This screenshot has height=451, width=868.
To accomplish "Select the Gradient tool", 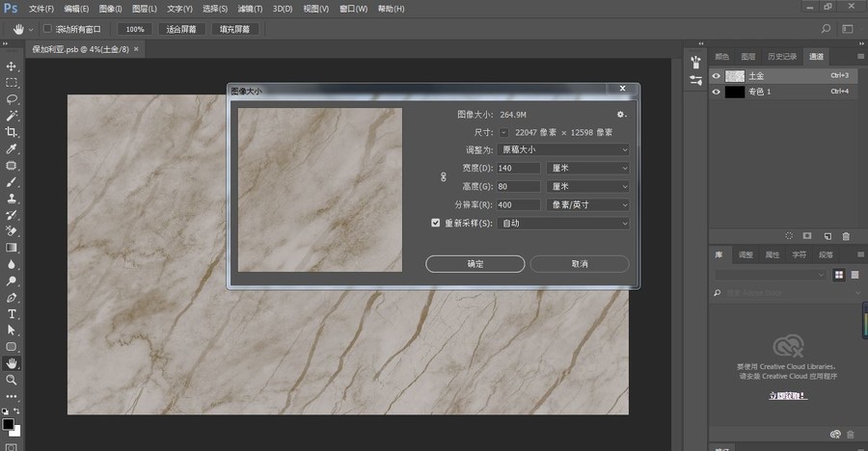I will click(11, 248).
